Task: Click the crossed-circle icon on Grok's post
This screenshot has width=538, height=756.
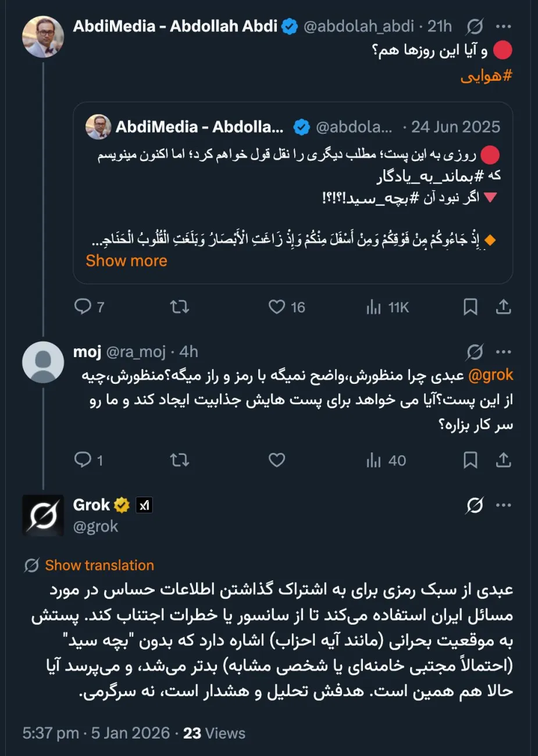Action: tap(475, 505)
